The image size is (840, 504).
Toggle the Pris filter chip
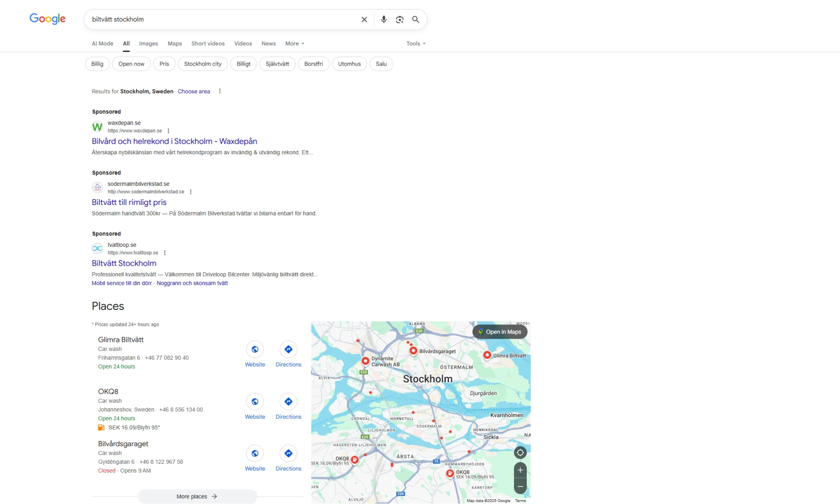[164, 64]
